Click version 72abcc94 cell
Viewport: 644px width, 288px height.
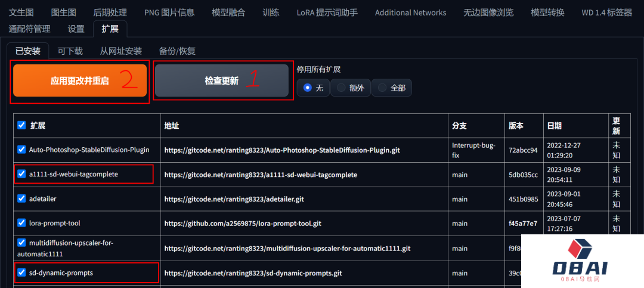523,150
